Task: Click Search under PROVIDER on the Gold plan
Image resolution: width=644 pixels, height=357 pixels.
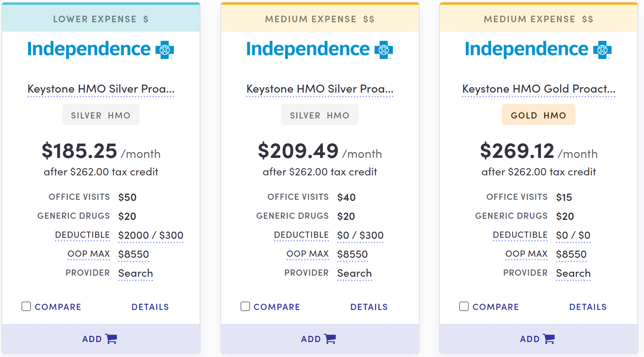Action: (573, 273)
